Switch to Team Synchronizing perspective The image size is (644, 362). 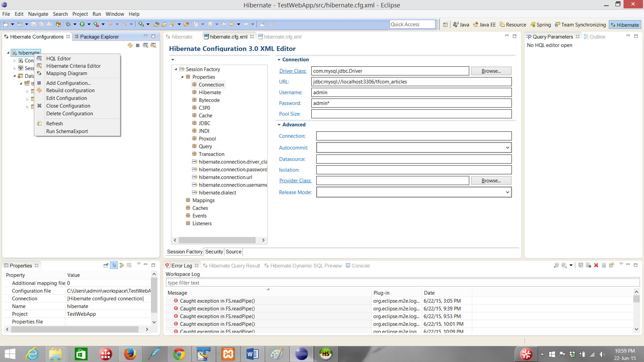580,25
